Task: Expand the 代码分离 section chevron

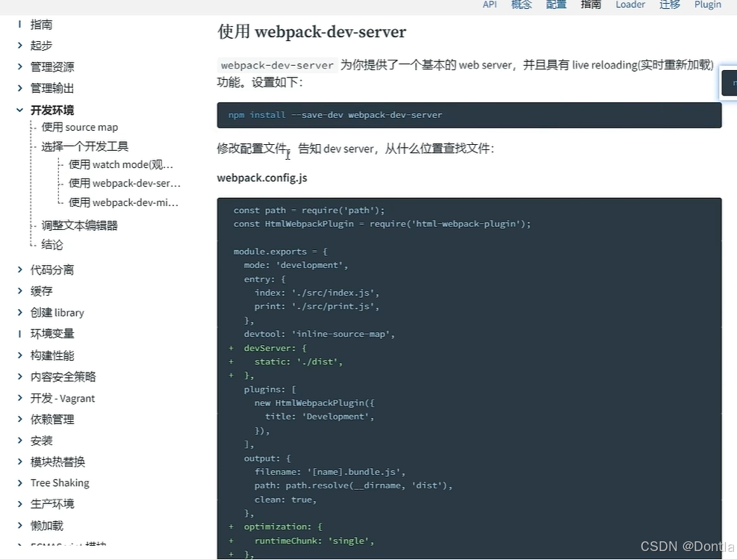Action: point(19,270)
